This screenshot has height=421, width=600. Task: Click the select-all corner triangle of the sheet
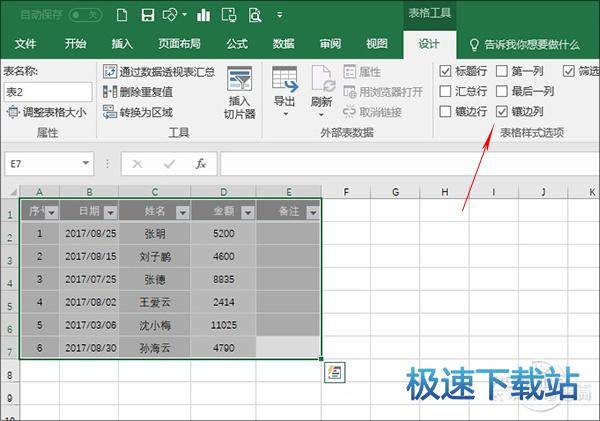pyautogui.click(x=13, y=192)
